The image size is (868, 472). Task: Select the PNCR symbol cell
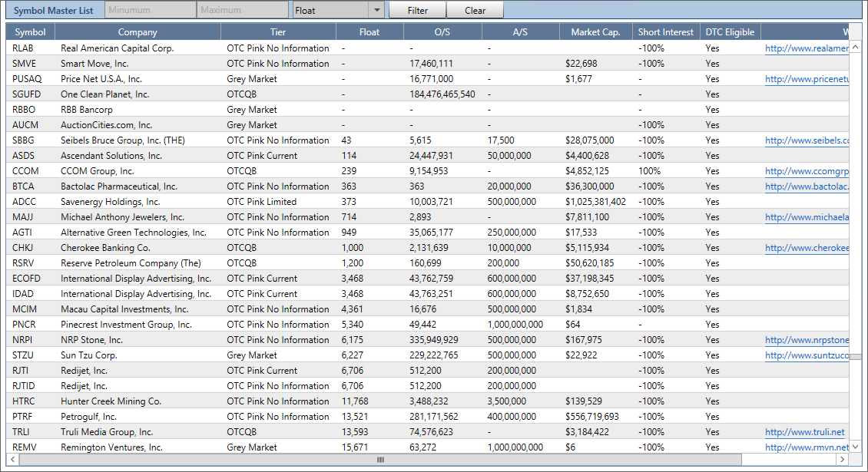(x=24, y=324)
